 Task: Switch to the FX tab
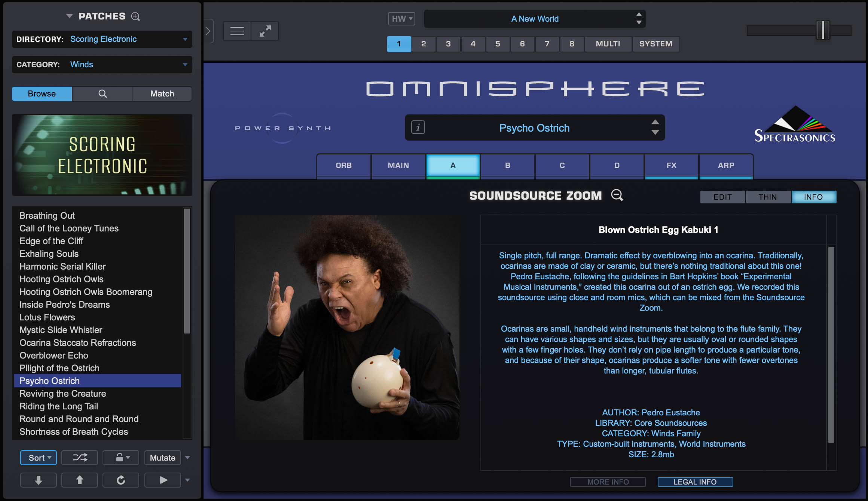tap(671, 165)
